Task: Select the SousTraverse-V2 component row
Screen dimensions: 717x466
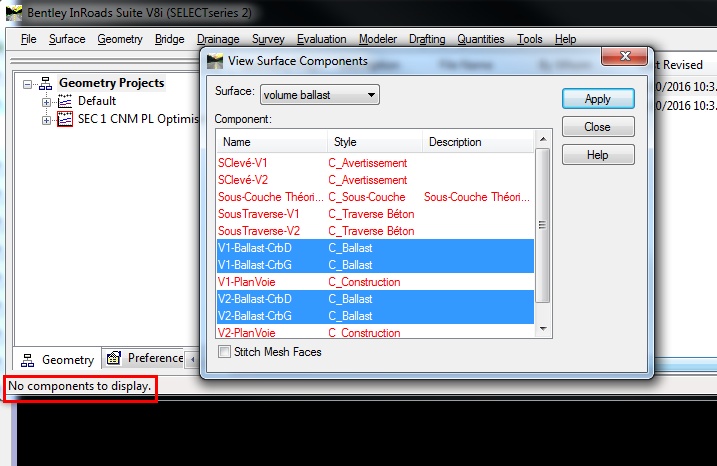Action: coord(375,231)
